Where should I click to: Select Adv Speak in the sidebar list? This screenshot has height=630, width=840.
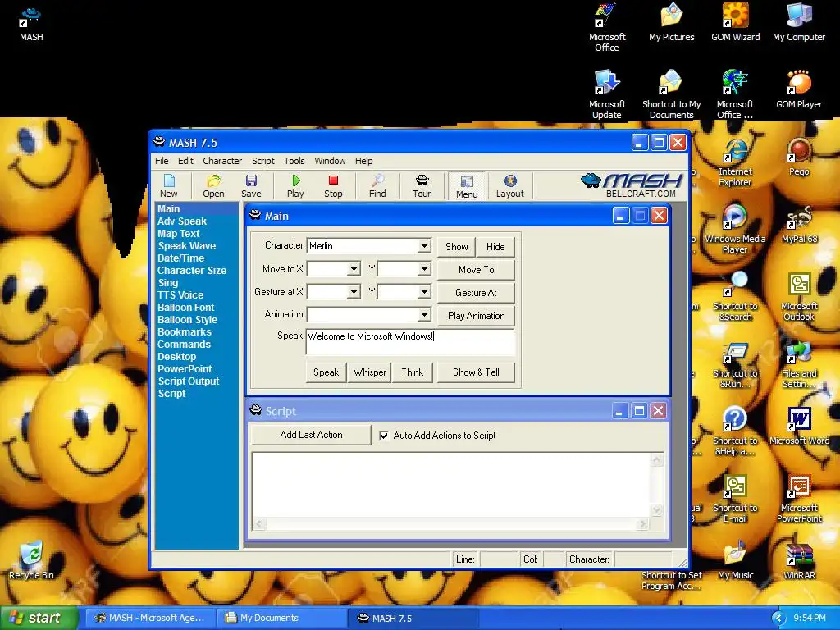(182, 221)
